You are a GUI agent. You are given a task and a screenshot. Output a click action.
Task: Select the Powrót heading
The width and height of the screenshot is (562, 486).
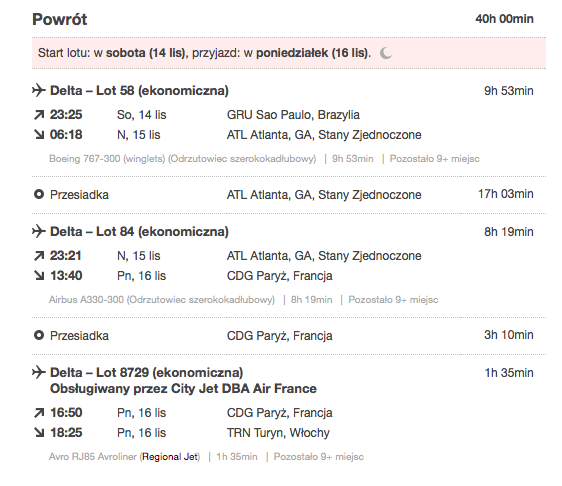59,19
